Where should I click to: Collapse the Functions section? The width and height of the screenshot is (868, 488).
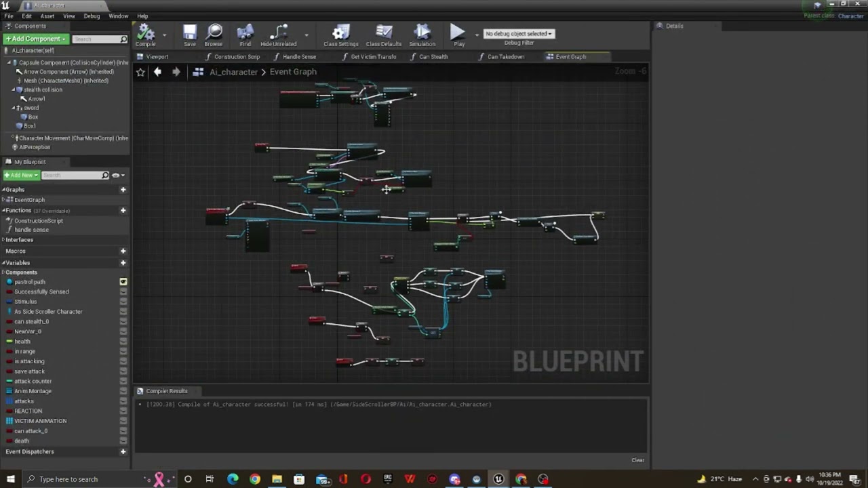click(x=3, y=210)
